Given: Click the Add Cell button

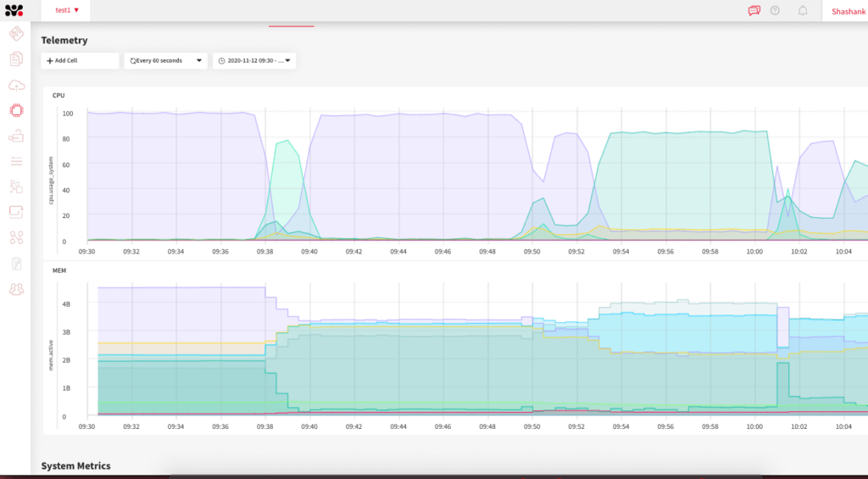Looking at the screenshot, I should [80, 61].
